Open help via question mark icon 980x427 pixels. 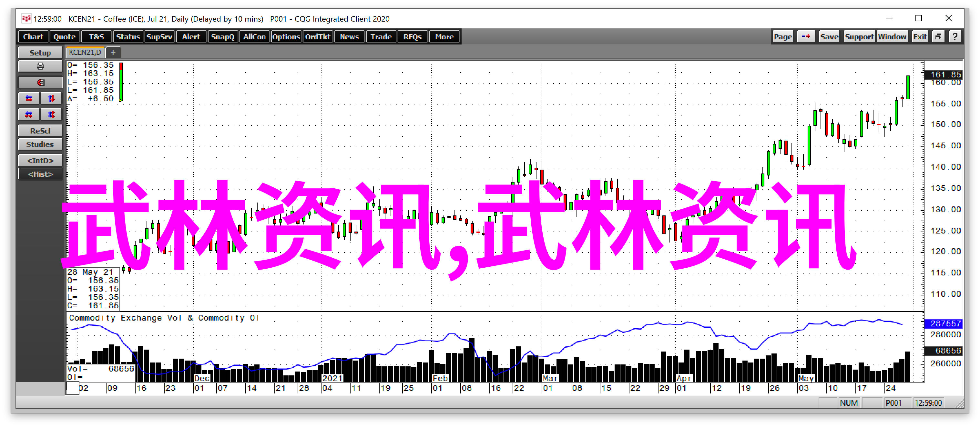(x=955, y=37)
